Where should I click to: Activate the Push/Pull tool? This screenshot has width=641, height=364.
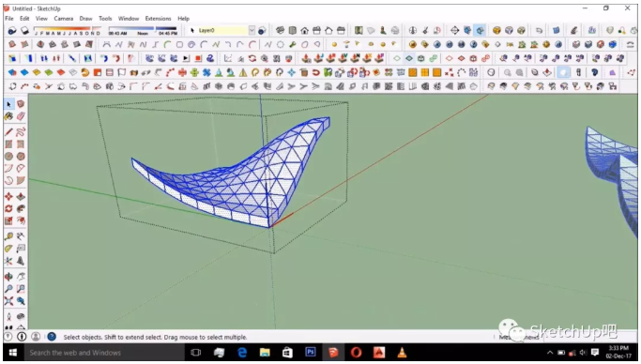[x=21, y=196]
